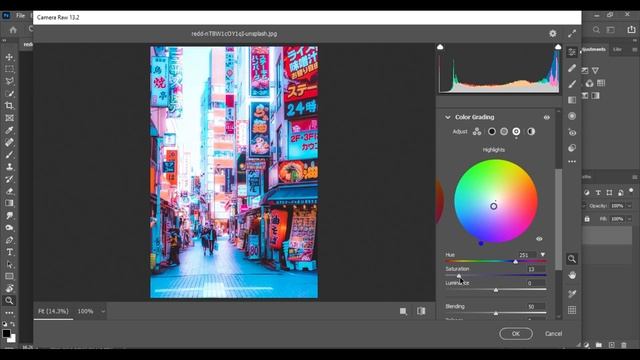Set zoom to Fit (14.3%)
This screenshot has height=360, width=640.
point(53,311)
